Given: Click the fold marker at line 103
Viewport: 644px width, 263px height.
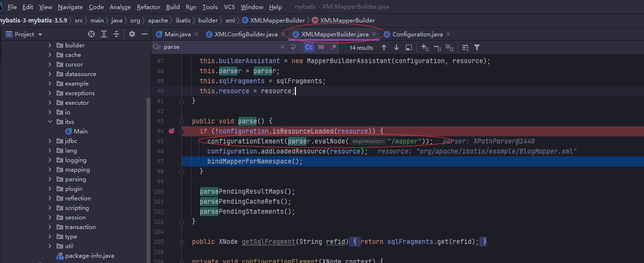Looking at the screenshot, I should [181, 221].
